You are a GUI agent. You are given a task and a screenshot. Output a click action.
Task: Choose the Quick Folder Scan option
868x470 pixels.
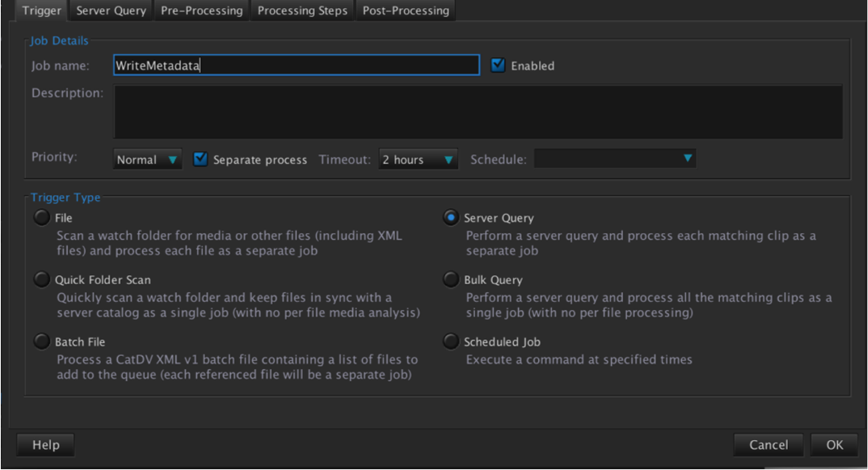[42, 279]
